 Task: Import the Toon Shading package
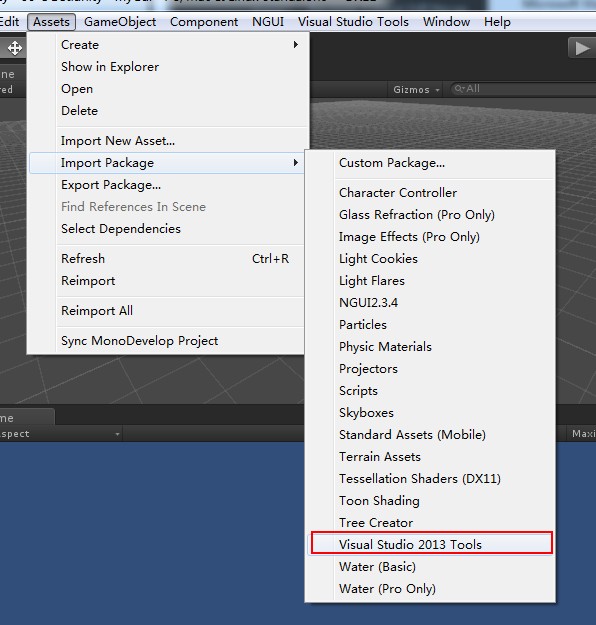pyautogui.click(x=431, y=501)
